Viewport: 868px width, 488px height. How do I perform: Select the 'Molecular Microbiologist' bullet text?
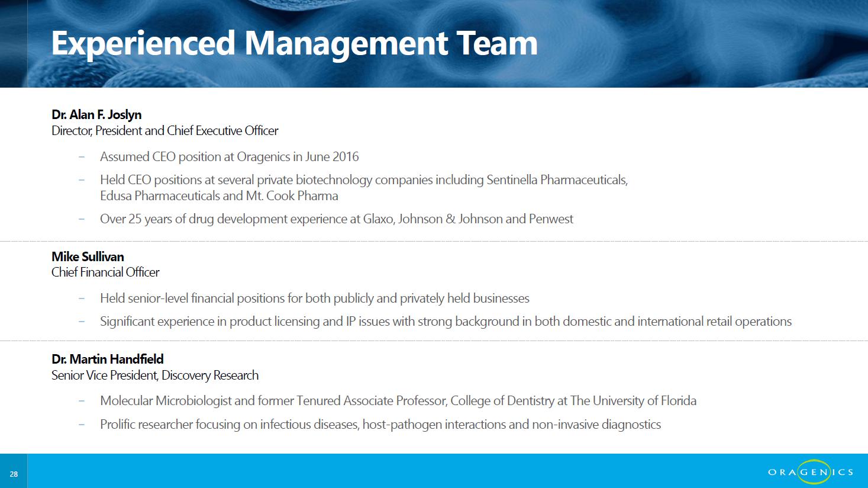398,401
